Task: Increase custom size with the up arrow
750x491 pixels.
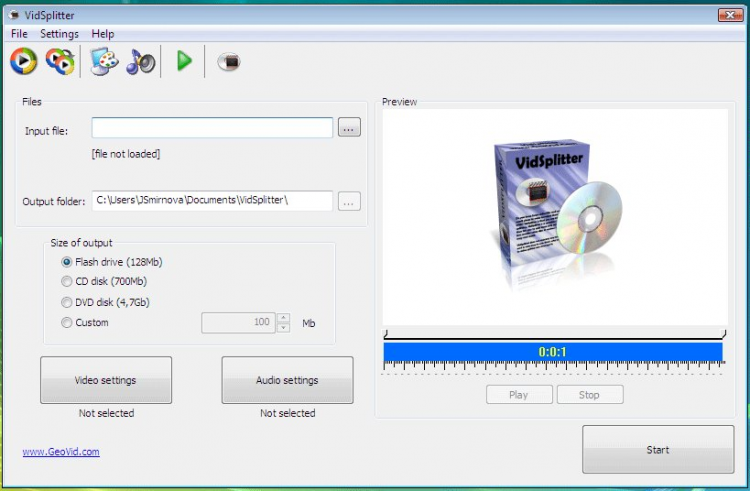Action: (283, 318)
